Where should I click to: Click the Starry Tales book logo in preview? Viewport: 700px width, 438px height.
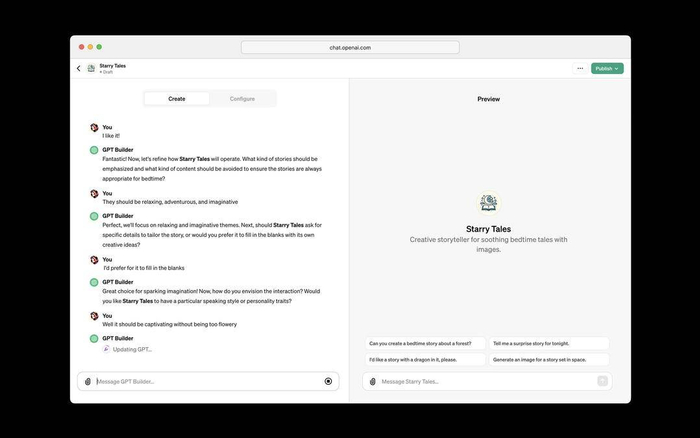tap(488, 203)
